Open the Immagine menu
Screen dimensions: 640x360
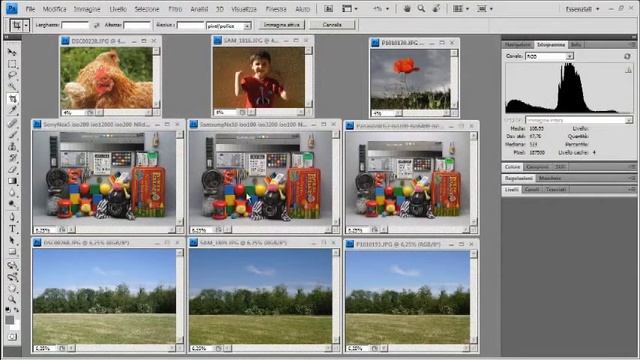[87, 9]
